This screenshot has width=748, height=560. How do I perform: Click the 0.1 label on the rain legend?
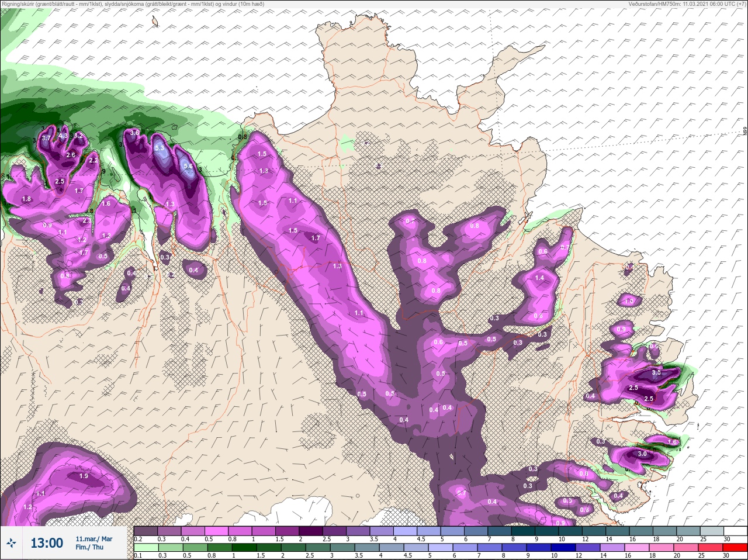(x=138, y=555)
